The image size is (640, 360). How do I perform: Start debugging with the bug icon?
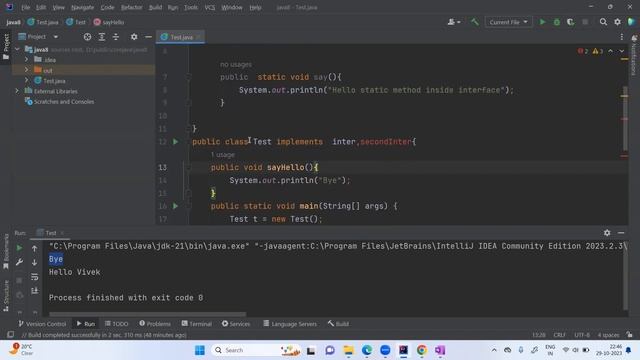tap(557, 22)
